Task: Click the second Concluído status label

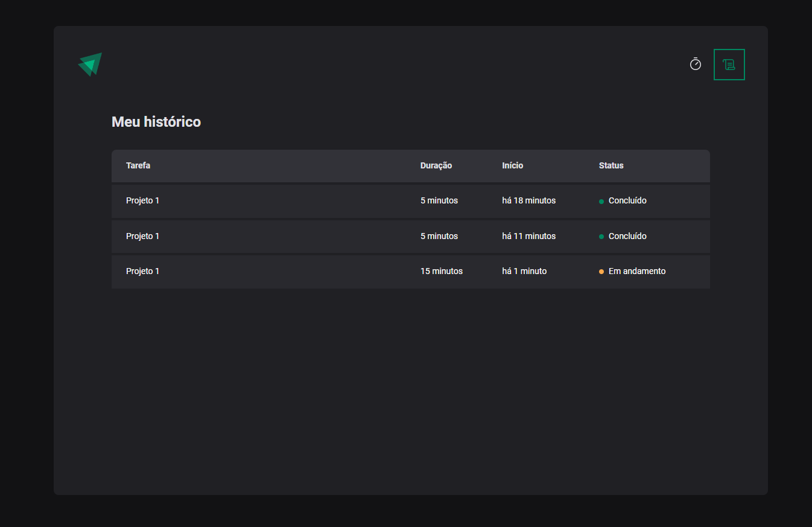Action: (627, 236)
